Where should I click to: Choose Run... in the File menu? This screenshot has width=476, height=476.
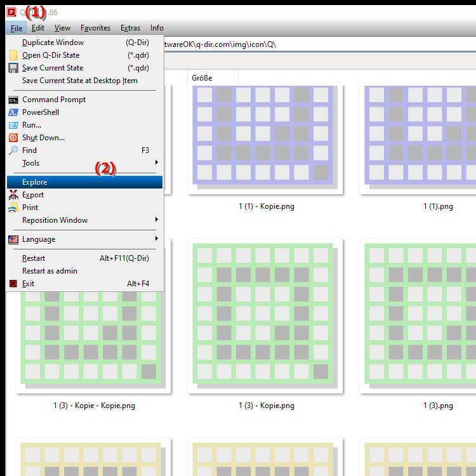(84, 125)
